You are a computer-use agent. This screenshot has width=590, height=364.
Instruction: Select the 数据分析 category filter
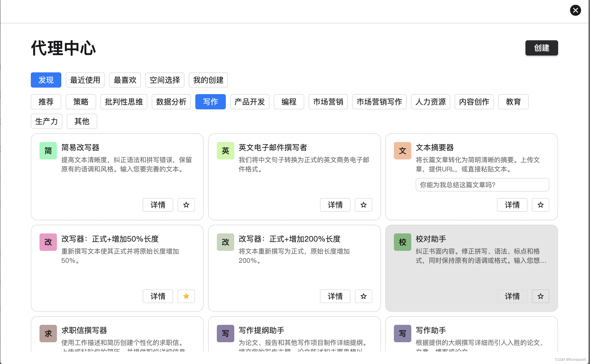[171, 102]
